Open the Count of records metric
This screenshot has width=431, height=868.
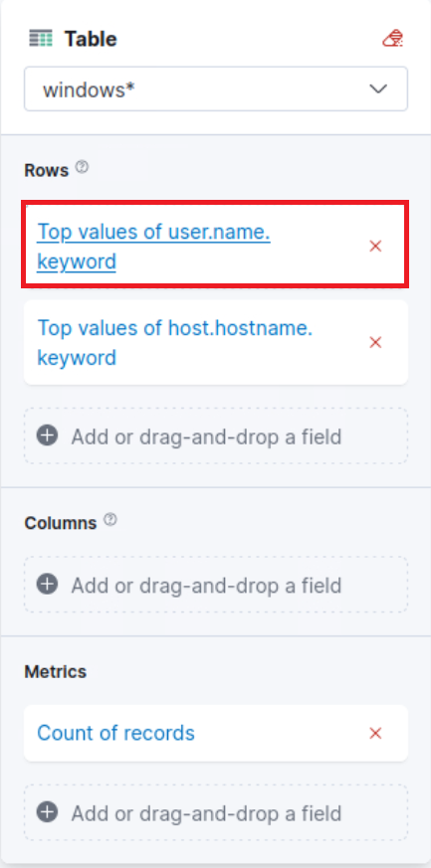pyautogui.click(x=115, y=733)
